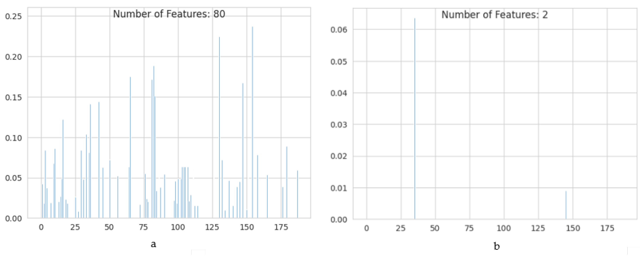Click the 0.19 bar near x=82 in chart a

[154, 125]
